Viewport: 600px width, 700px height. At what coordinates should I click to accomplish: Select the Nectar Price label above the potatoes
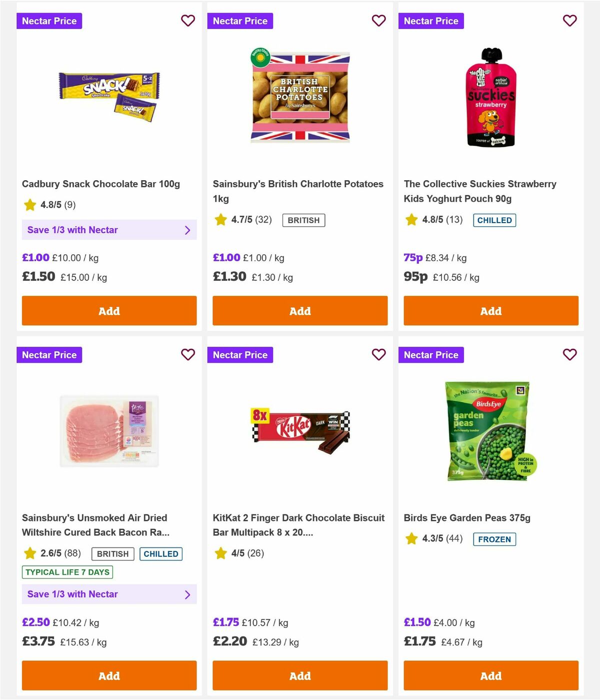coord(240,21)
